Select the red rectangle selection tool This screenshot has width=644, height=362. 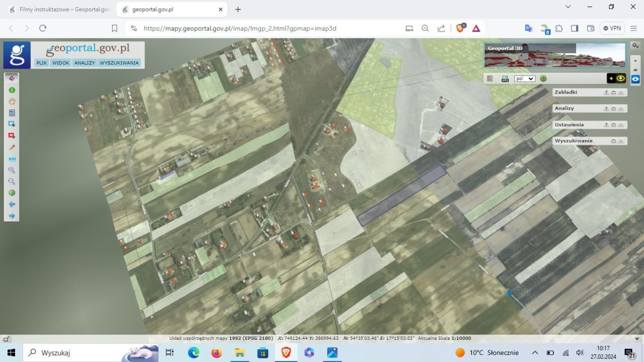click(x=12, y=135)
